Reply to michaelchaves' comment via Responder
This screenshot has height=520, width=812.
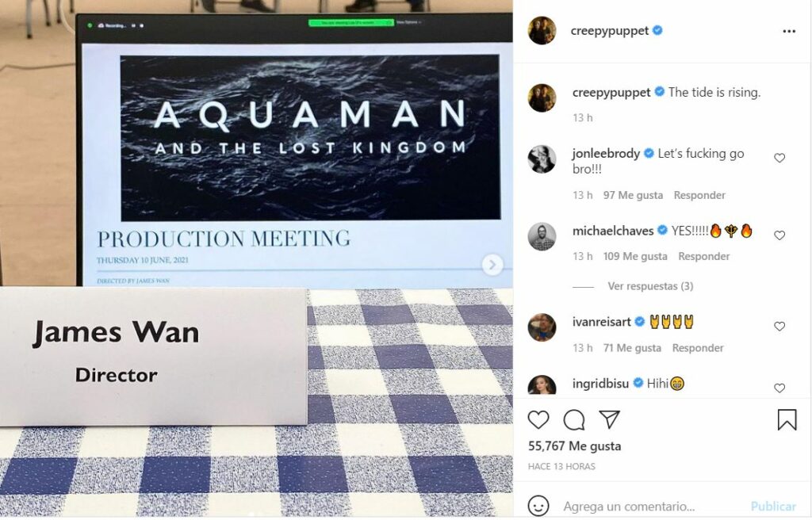[704, 256]
